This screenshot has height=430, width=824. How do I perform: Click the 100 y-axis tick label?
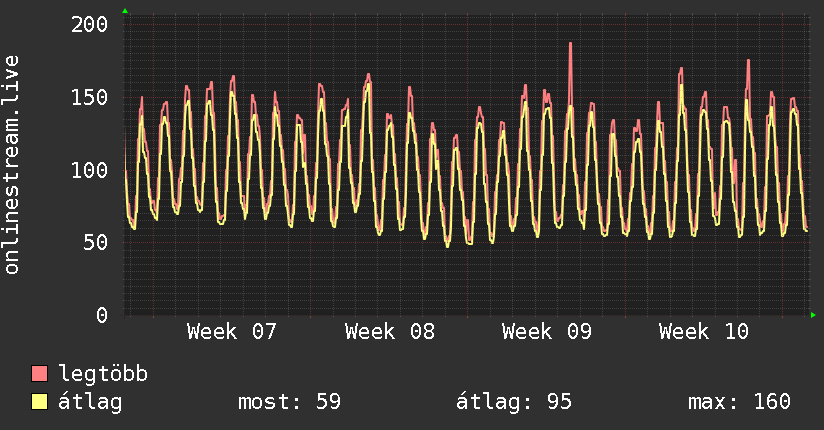[x=89, y=170]
